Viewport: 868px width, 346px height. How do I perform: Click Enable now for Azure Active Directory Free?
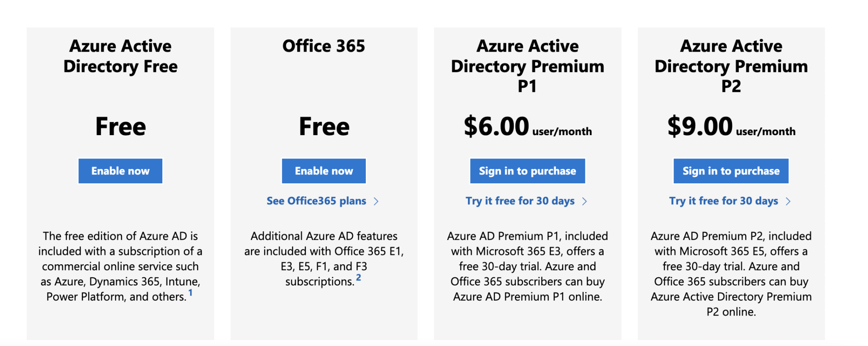click(120, 171)
